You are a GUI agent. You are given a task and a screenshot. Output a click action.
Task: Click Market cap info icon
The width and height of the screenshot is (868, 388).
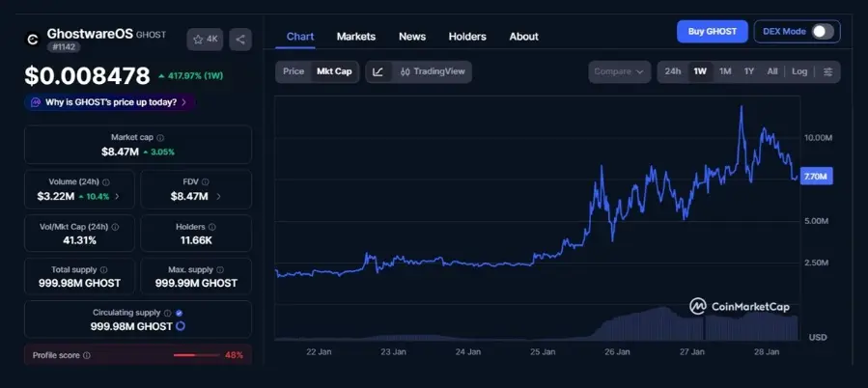click(x=160, y=137)
